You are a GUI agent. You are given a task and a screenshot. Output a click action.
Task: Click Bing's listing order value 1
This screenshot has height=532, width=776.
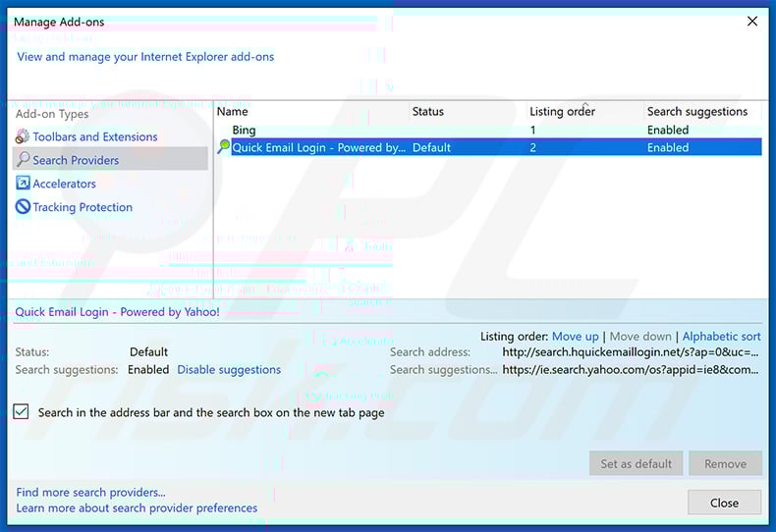[533, 130]
